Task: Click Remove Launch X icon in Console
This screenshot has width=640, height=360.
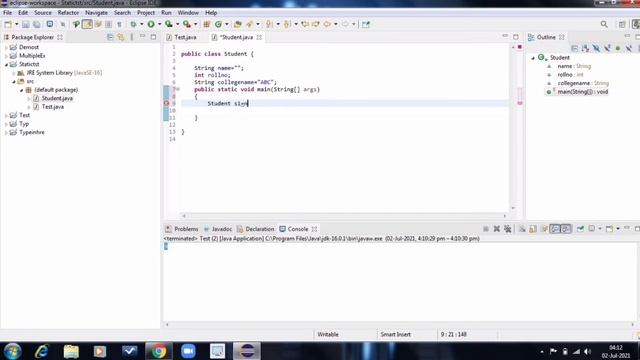Action: pyautogui.click(x=497, y=229)
